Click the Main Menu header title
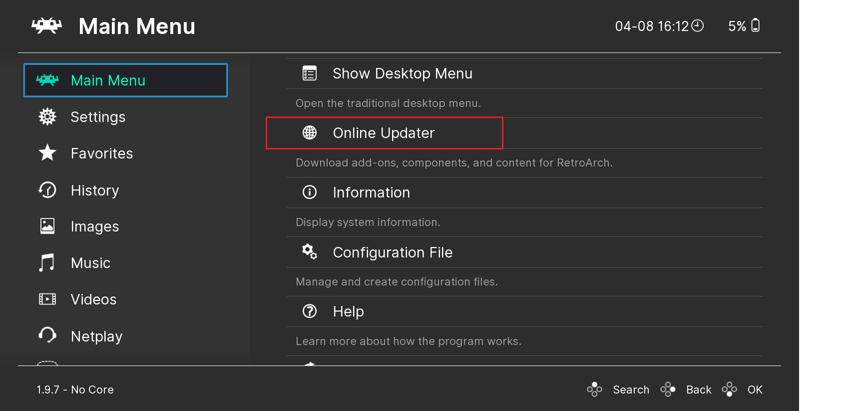Image resolution: width=868 pixels, height=411 pixels. point(137,26)
